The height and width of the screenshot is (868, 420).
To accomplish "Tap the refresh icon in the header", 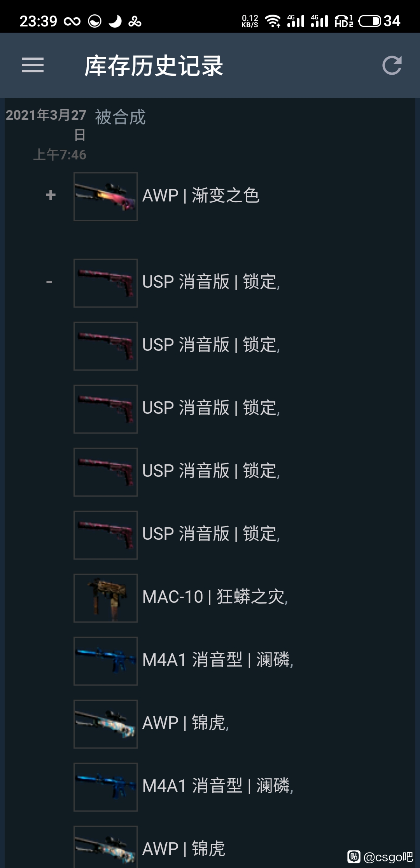I will point(392,65).
